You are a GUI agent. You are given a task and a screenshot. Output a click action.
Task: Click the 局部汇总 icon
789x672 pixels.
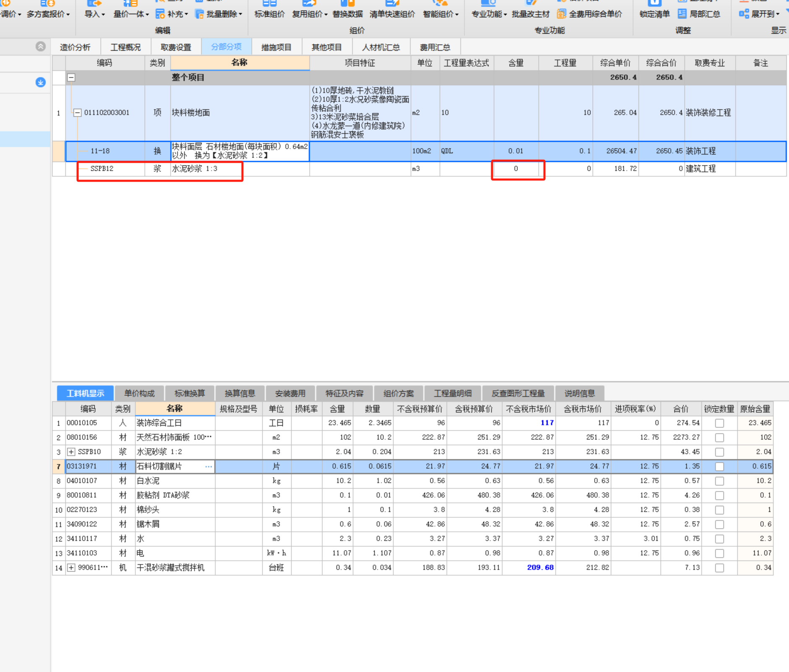[x=682, y=14]
